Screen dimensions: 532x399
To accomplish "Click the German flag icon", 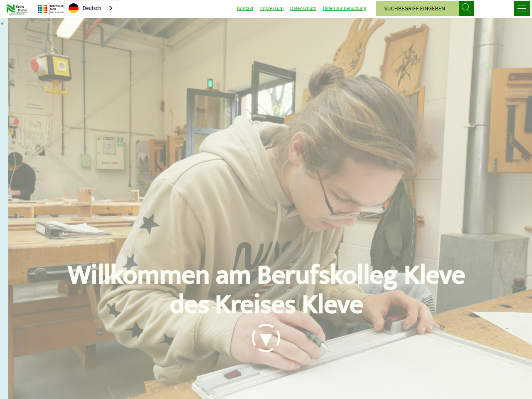I will point(74,8).
